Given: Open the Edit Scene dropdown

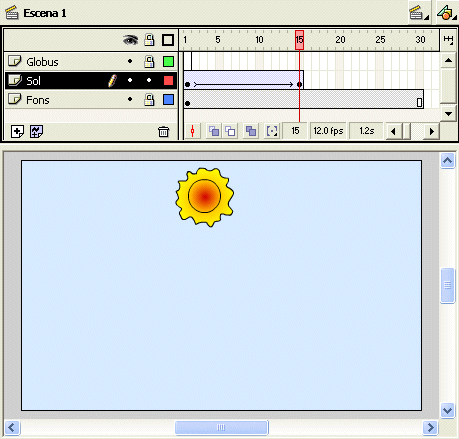Looking at the screenshot, I should pos(419,13).
